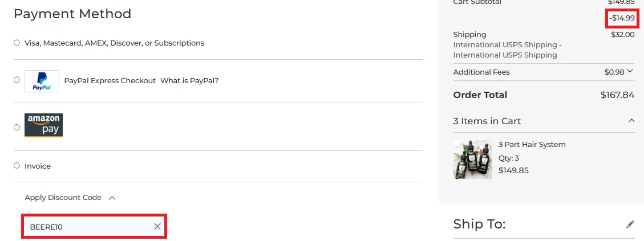Click the PayPal Express Checkout label
Image resolution: width=644 pixels, height=241 pixels.
click(x=110, y=80)
